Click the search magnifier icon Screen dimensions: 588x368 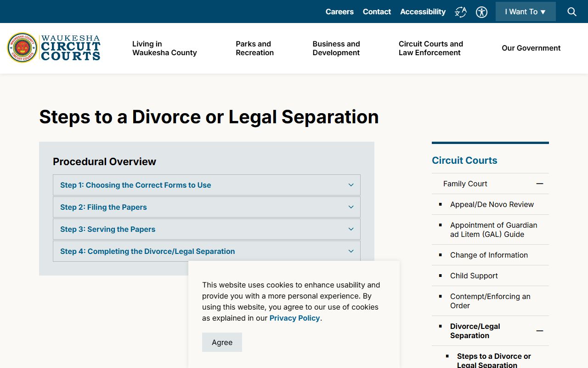[572, 12]
